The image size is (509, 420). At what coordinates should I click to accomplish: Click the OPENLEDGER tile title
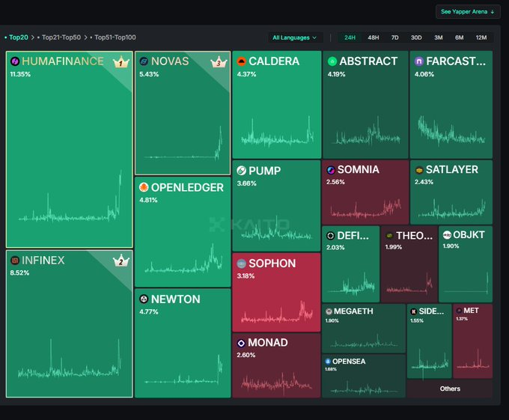[x=187, y=187]
